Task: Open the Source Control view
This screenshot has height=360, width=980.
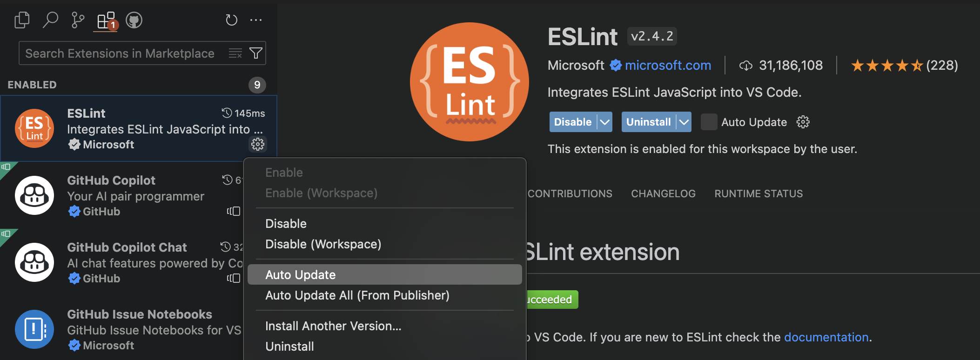Action: [78, 20]
